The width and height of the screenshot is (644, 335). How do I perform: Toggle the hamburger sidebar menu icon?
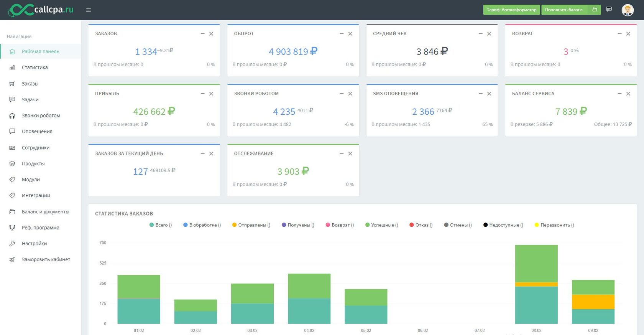pyautogui.click(x=89, y=10)
